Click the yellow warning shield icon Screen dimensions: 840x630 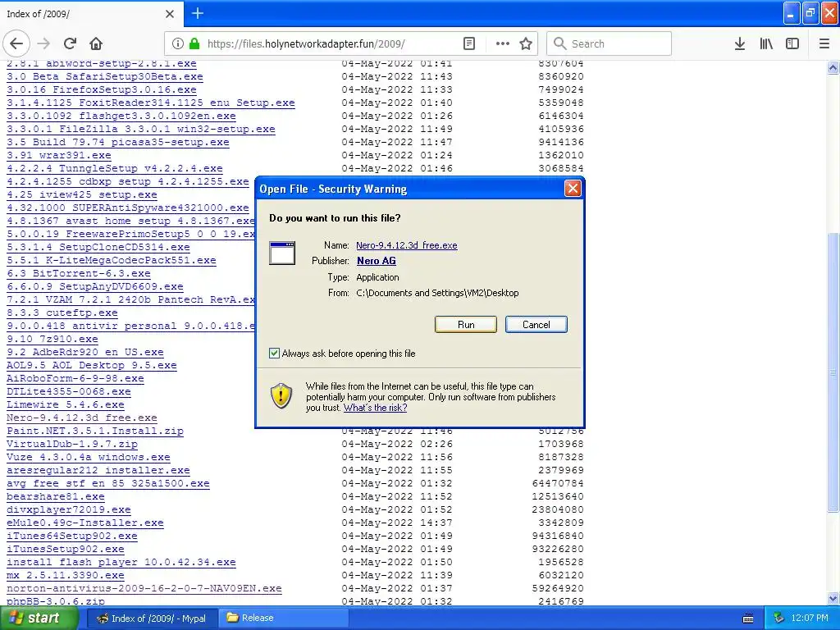[281, 396]
